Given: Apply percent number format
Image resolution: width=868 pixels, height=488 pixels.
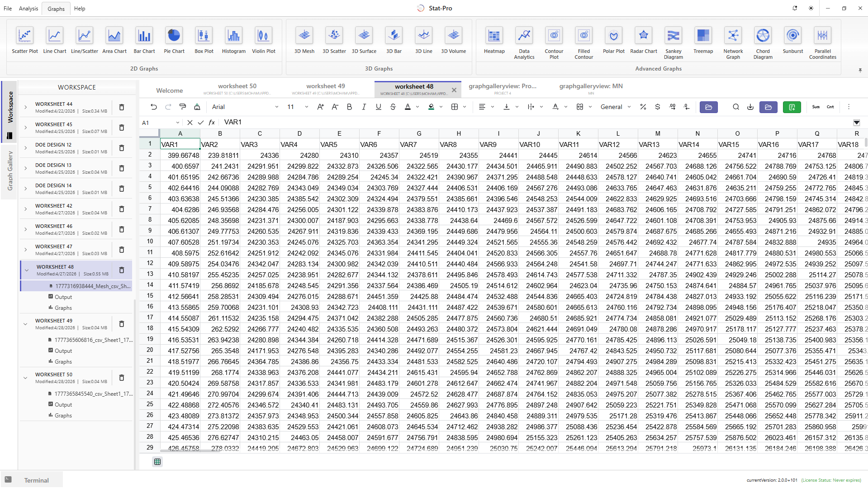Looking at the screenshot, I should click(643, 107).
